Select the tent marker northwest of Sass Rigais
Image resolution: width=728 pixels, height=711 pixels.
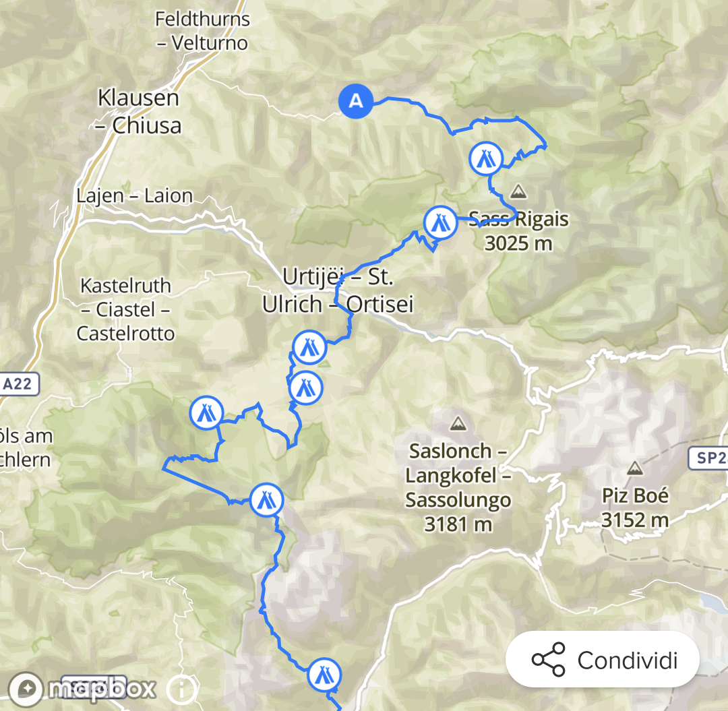point(486,159)
